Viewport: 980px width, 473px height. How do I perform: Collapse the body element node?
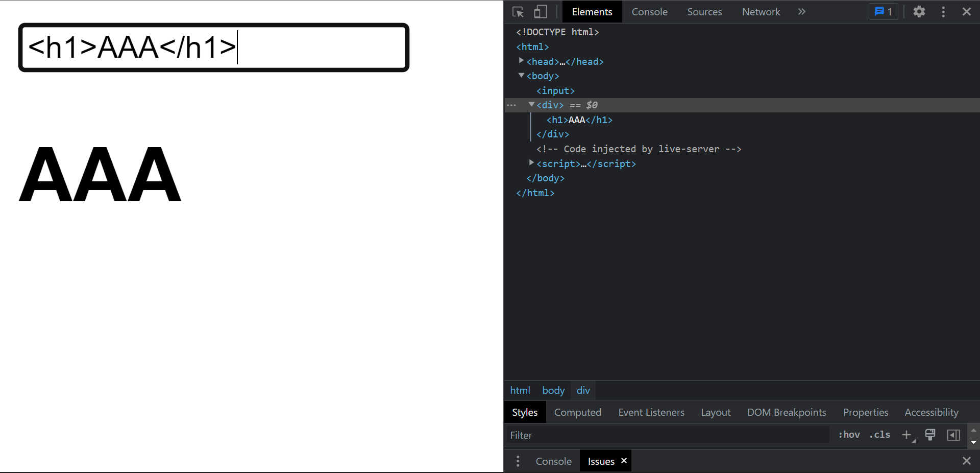(x=521, y=76)
